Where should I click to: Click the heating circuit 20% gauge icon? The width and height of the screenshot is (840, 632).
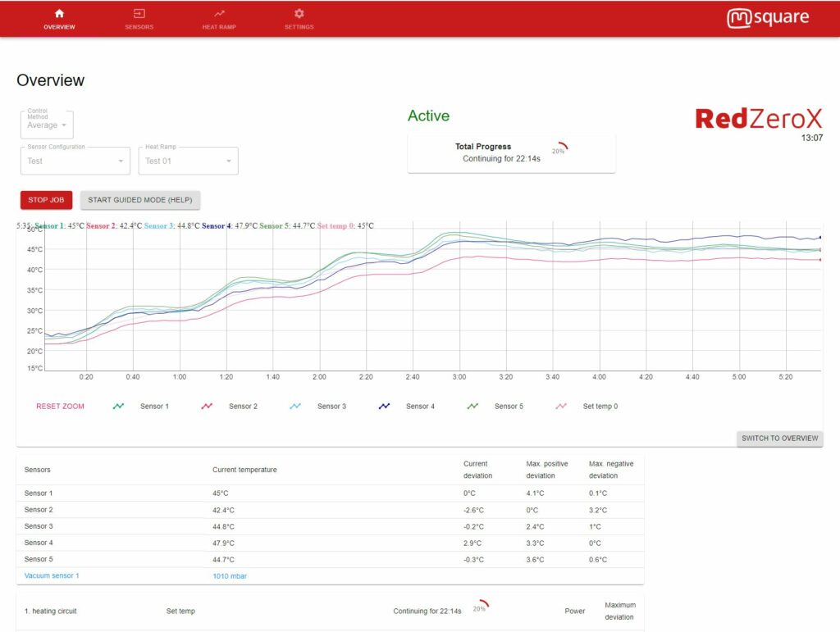point(481,607)
